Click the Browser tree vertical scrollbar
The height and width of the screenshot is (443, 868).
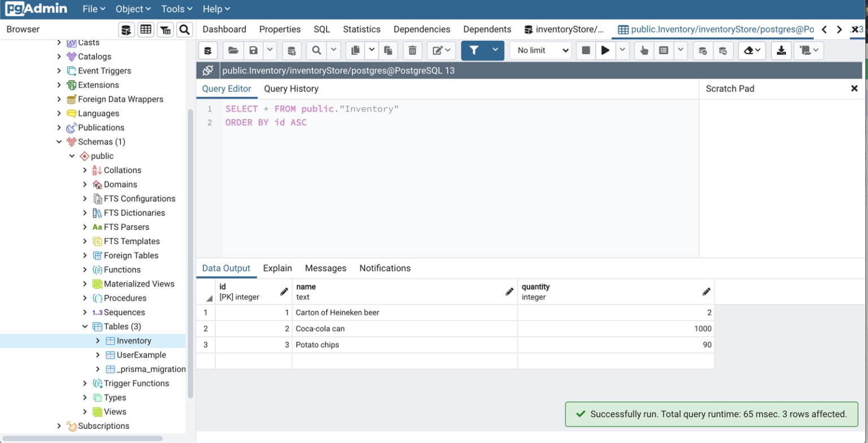click(190, 254)
